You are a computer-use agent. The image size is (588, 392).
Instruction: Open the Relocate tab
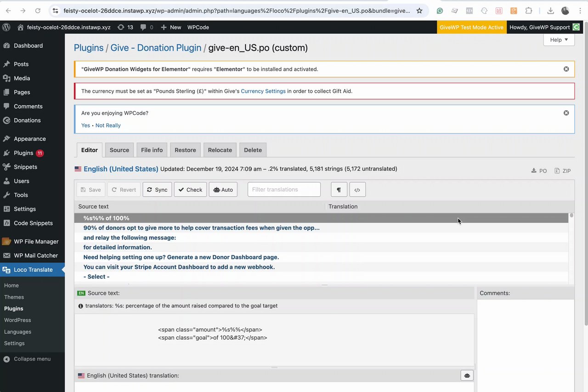point(220,150)
